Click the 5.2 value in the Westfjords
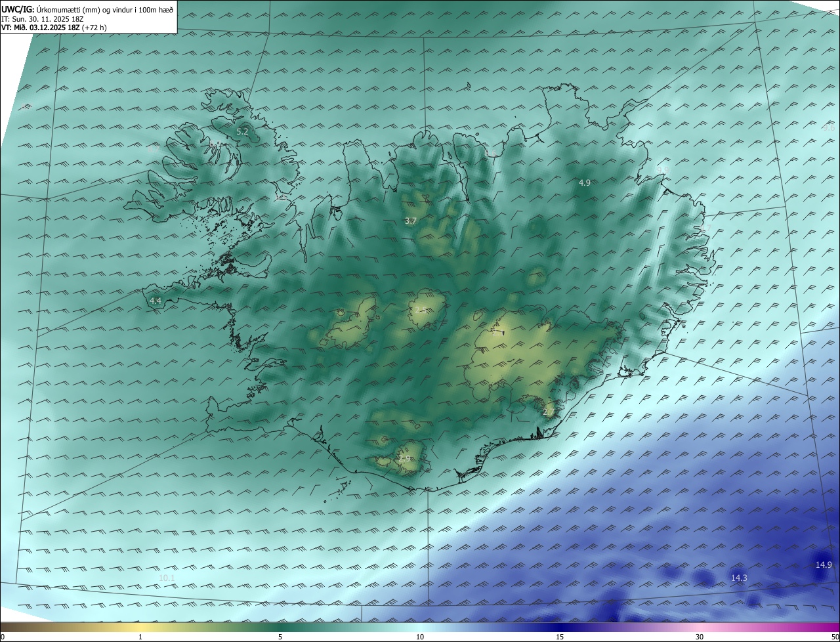 pos(242,131)
